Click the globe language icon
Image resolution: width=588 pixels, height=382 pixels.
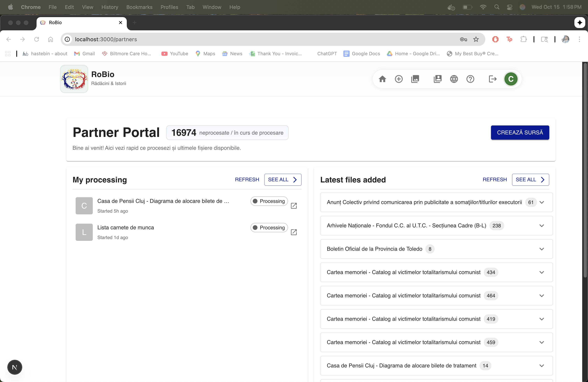tap(454, 79)
